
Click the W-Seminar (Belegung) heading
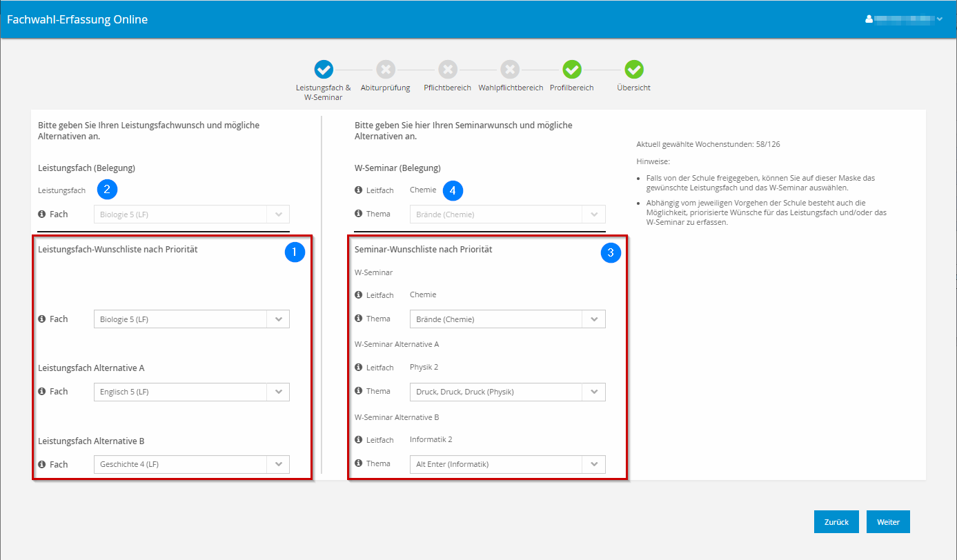(x=397, y=168)
